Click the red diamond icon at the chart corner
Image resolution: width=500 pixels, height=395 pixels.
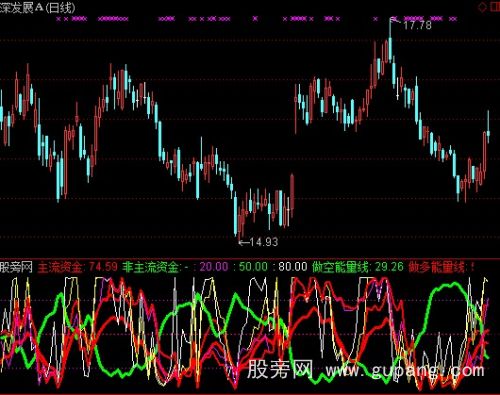[482, 7]
